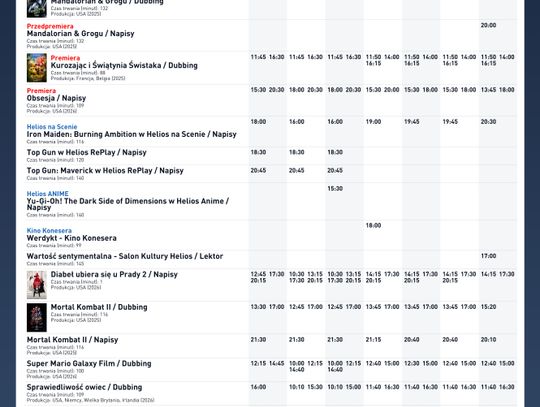Select the 16:00 Sprawiedliwość owiec showtime
540x407 pixels.
(258, 387)
